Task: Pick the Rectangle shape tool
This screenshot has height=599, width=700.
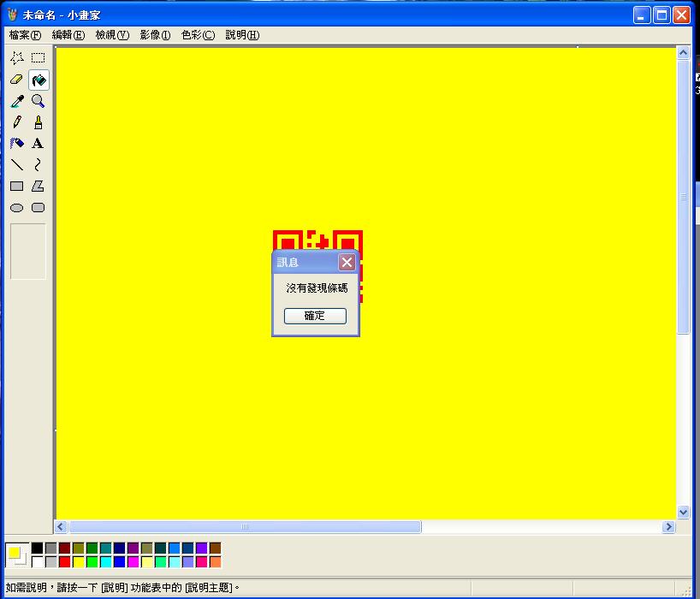Action: coord(17,187)
